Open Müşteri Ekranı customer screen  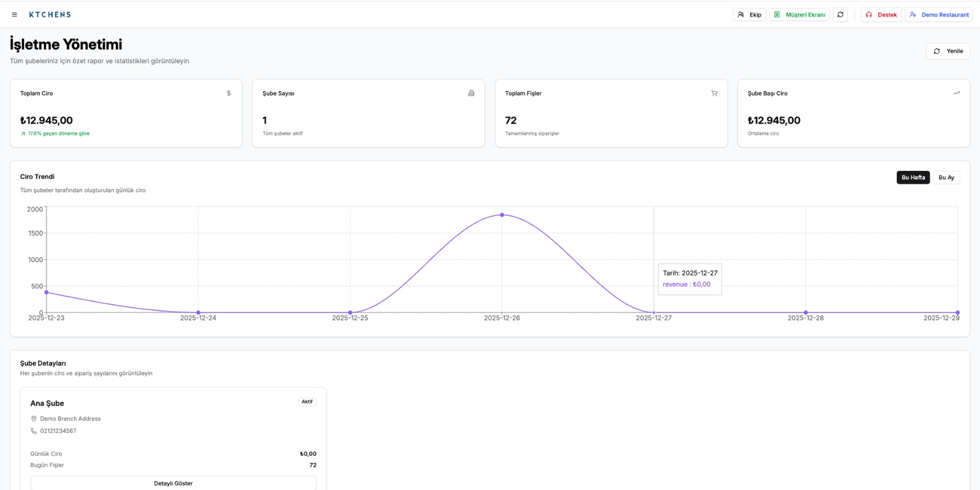pos(800,15)
